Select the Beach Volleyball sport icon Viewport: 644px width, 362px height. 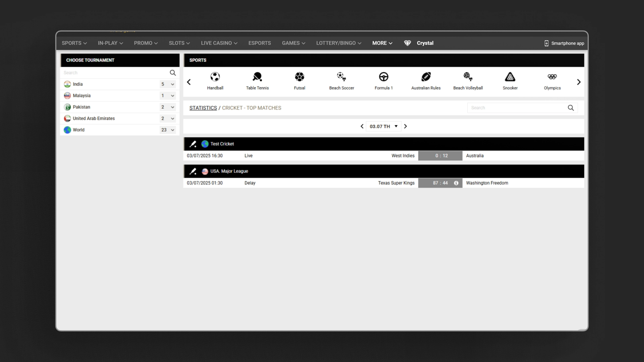(468, 77)
